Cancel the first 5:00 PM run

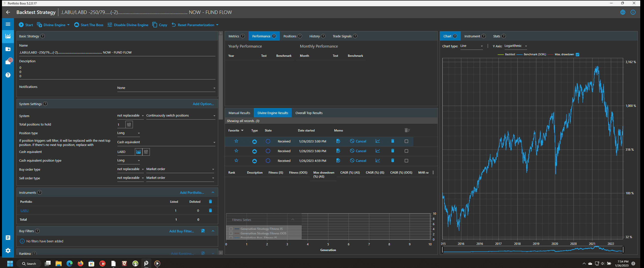[358, 141]
